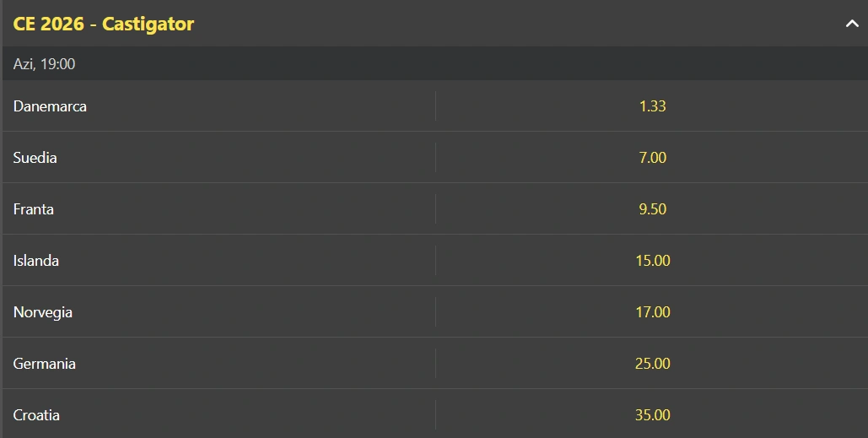This screenshot has width=868, height=438.
Task: Click the Islanda team name
Action: pos(36,261)
